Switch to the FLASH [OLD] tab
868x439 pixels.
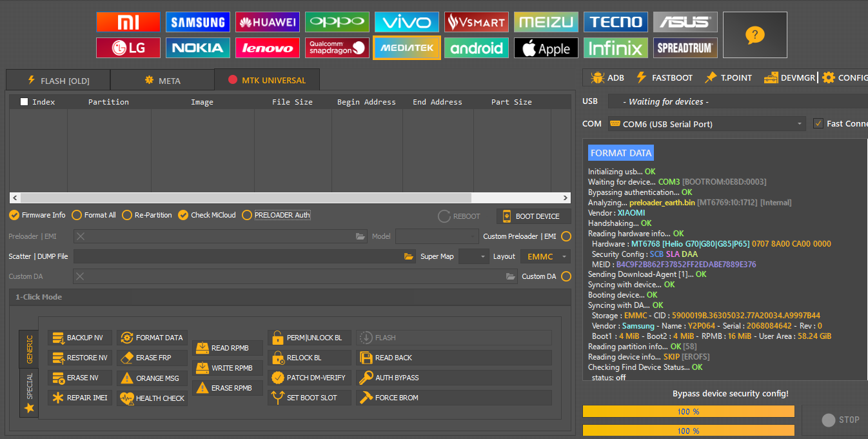(58, 81)
